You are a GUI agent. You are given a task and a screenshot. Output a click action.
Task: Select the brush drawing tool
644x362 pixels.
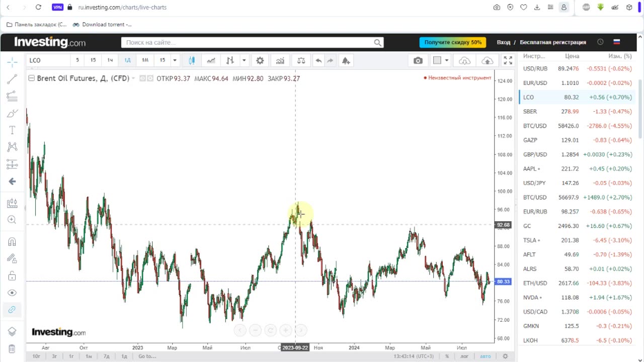(12, 113)
